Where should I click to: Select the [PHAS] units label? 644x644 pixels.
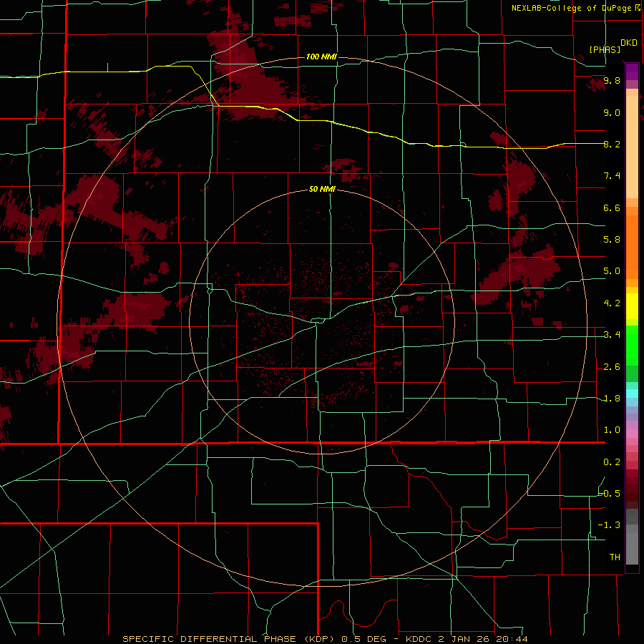coord(605,50)
